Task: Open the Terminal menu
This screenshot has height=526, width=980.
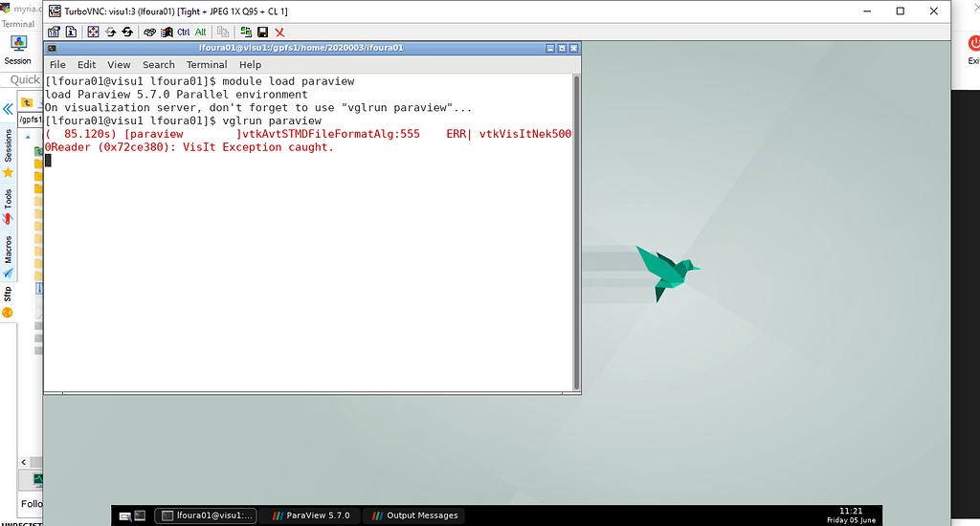Action: click(207, 64)
